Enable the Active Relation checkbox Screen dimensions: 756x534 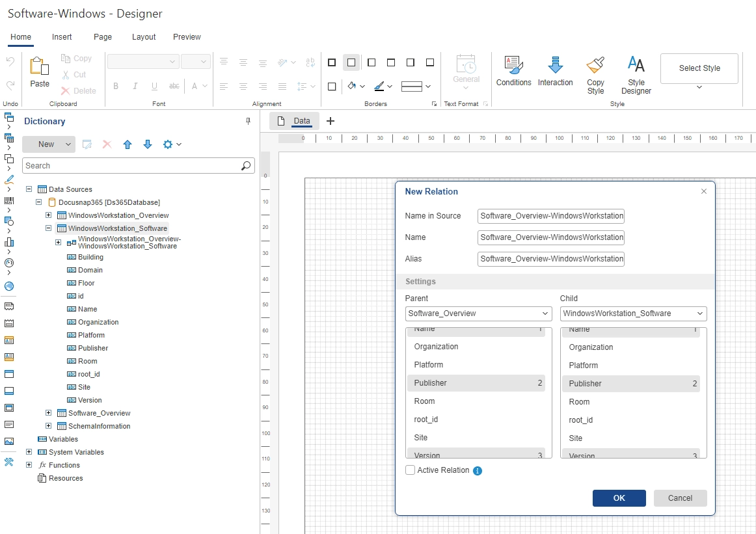(410, 470)
